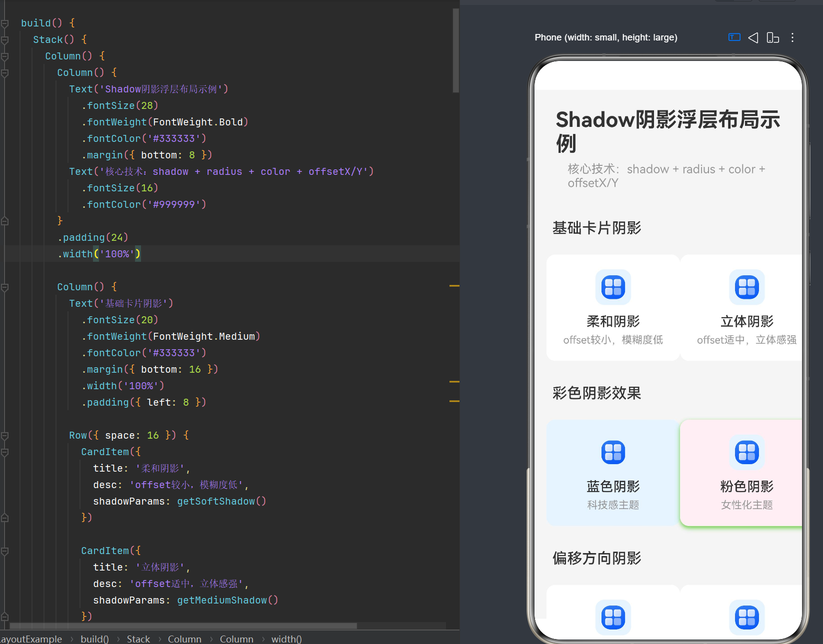Open the 柔和阴影 card title in the preview
This screenshot has width=823, height=644.
[x=613, y=321]
